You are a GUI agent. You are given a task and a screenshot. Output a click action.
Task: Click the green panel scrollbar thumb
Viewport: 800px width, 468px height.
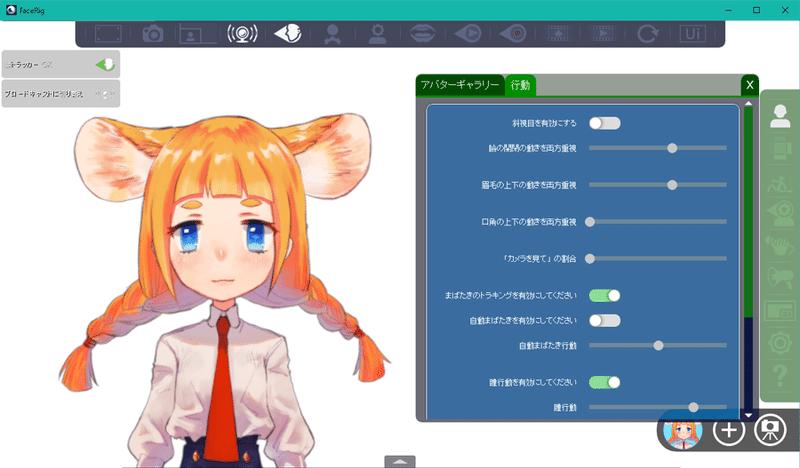pos(748,212)
